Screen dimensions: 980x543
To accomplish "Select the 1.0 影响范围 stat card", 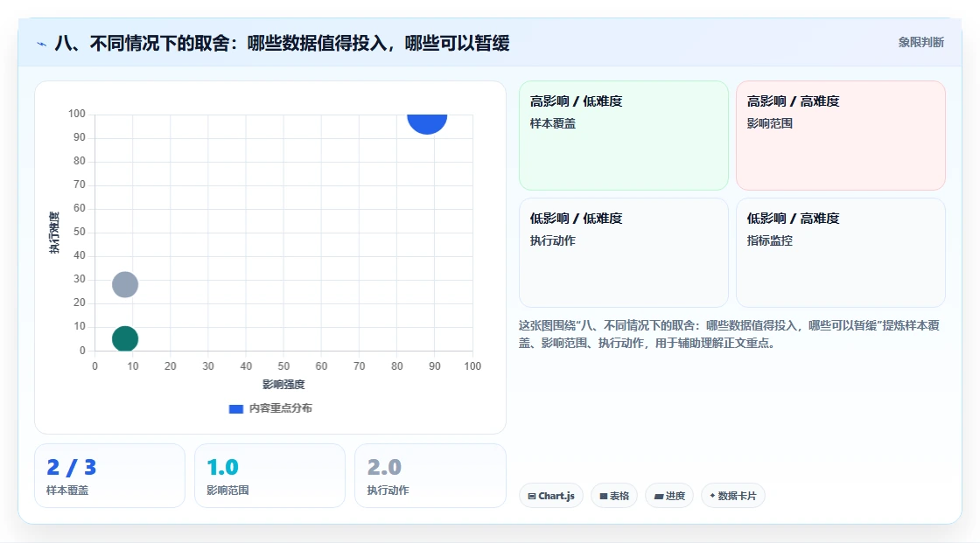I will pyautogui.click(x=270, y=476).
